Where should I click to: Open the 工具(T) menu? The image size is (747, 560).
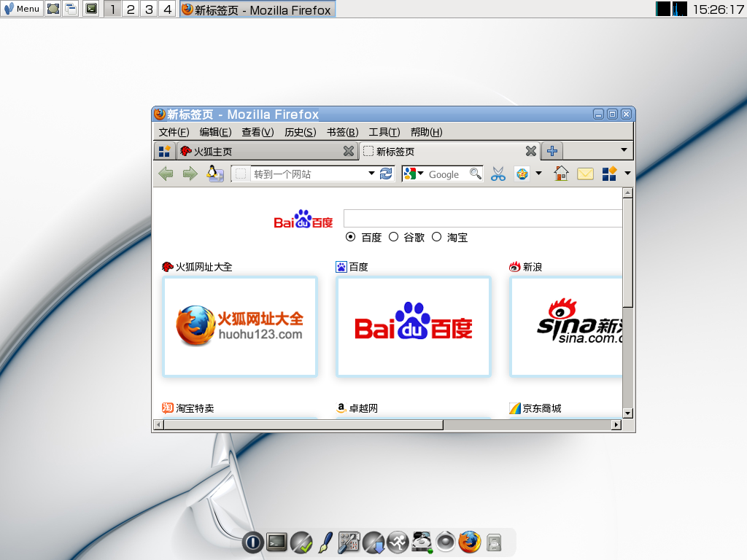(384, 132)
